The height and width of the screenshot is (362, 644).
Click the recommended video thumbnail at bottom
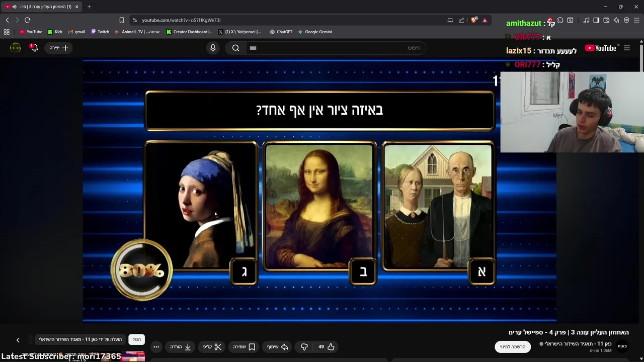click(x=133, y=356)
